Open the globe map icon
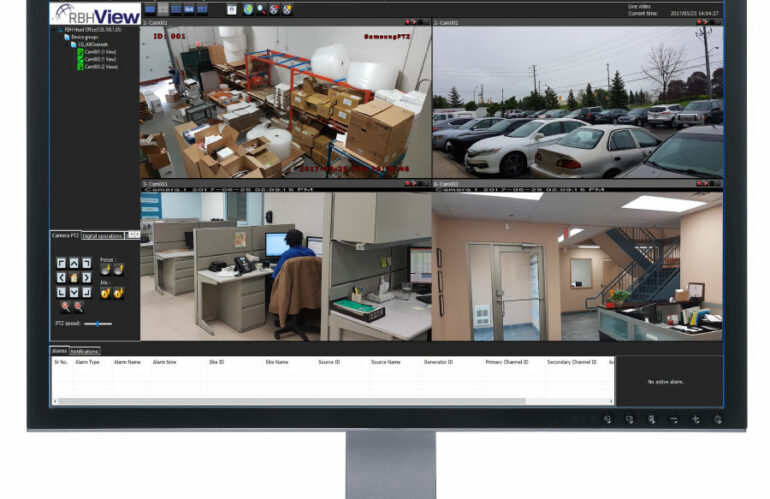770x499 pixels. coord(248,9)
